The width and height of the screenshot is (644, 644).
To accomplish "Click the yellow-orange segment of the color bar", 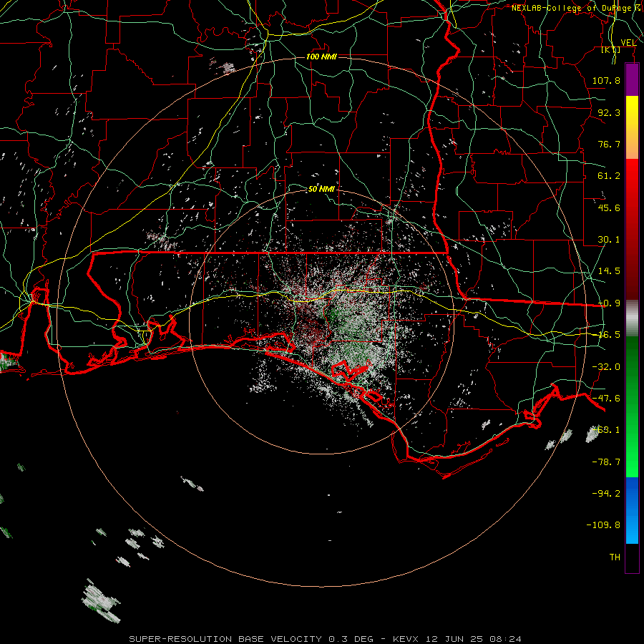I will click(632, 127).
